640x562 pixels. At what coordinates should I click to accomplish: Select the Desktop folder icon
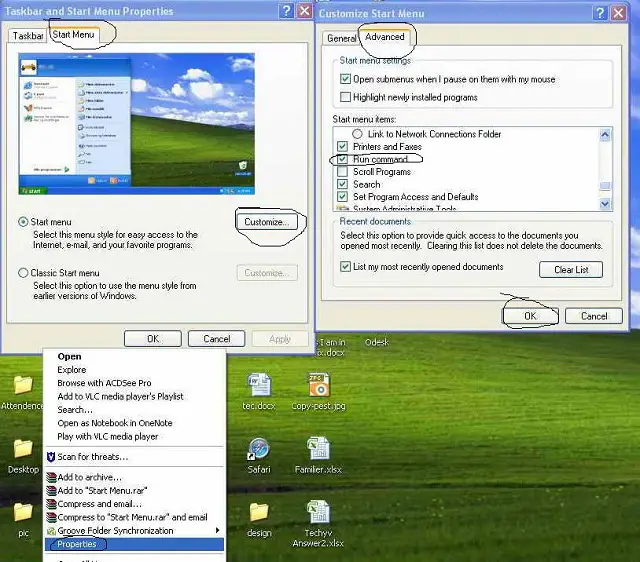coord(23,449)
